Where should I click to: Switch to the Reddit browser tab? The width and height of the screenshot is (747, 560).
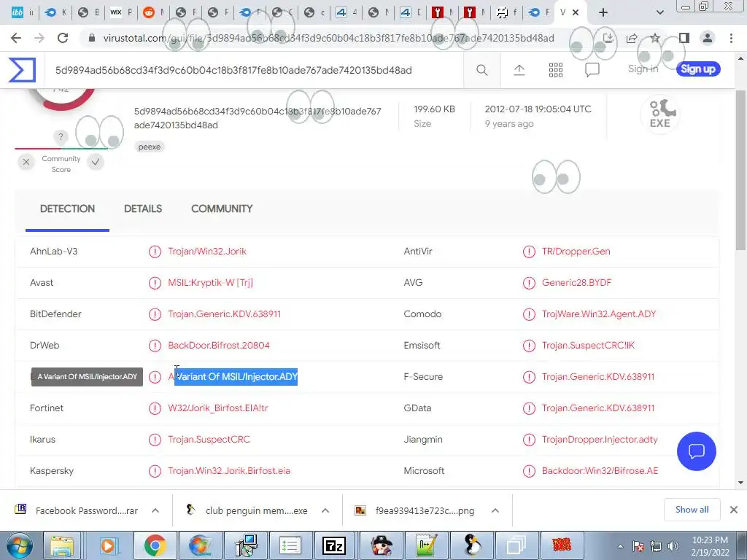153,12
